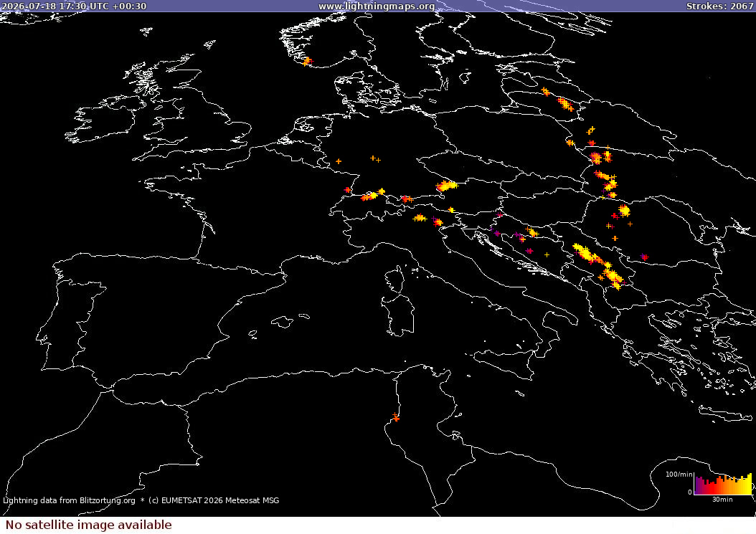This screenshot has width=756, height=534.
Task: Click the (c) EUMETSAT 2026 Meteosat MSG credit
Action: [x=213, y=500]
